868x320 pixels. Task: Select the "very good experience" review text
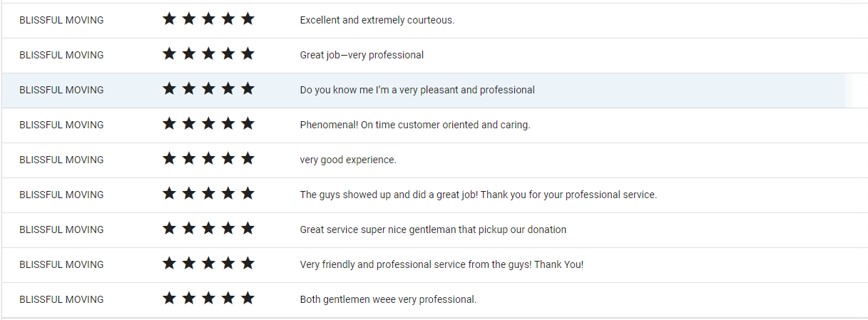coord(348,160)
